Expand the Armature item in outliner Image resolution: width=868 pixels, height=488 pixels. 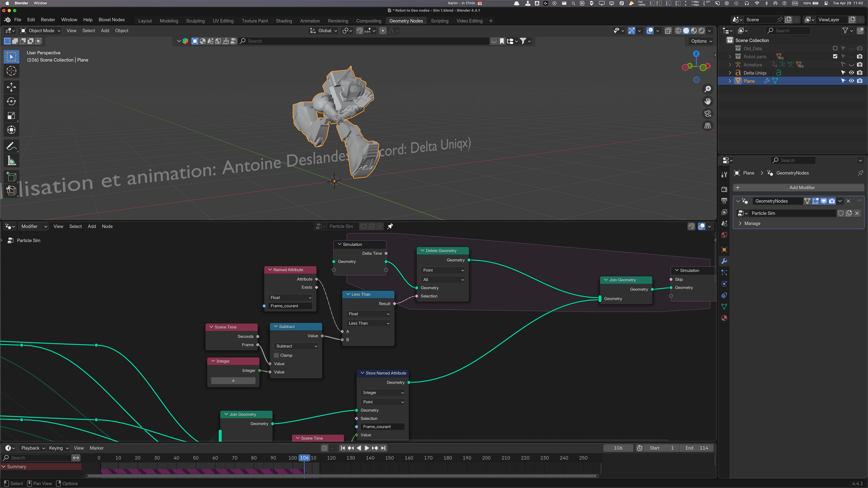coord(730,65)
